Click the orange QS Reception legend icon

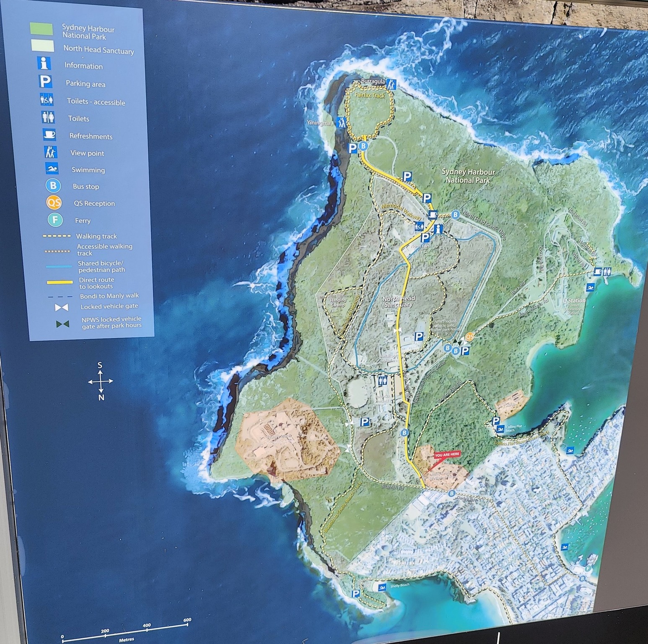(54, 203)
